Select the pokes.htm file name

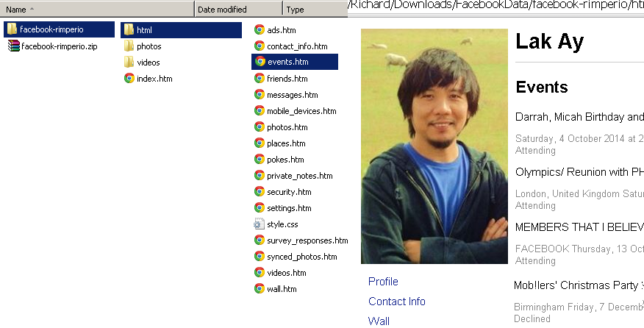click(285, 160)
